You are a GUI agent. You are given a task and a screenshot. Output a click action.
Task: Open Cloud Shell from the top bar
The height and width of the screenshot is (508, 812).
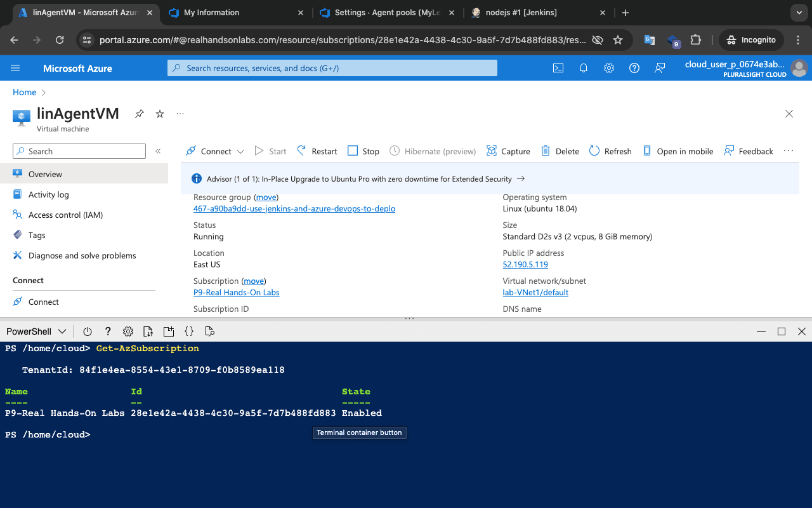[558, 68]
